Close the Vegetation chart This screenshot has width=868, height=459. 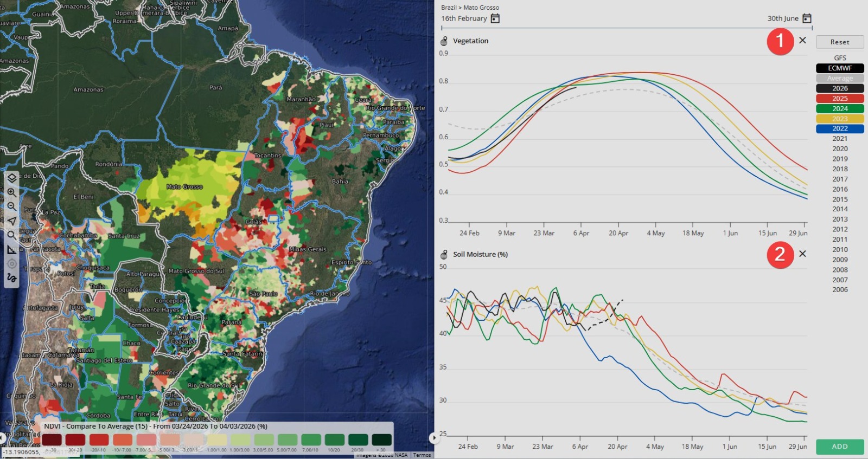tap(802, 41)
